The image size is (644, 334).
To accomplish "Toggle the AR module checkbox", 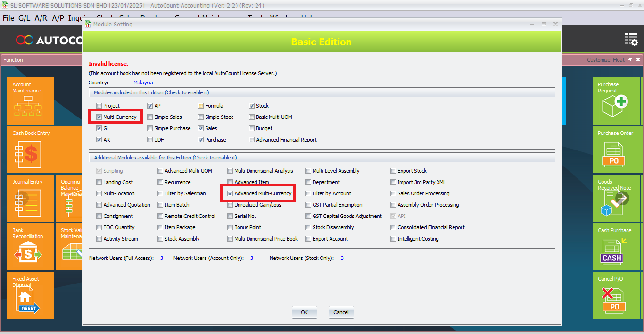I will coord(99,140).
